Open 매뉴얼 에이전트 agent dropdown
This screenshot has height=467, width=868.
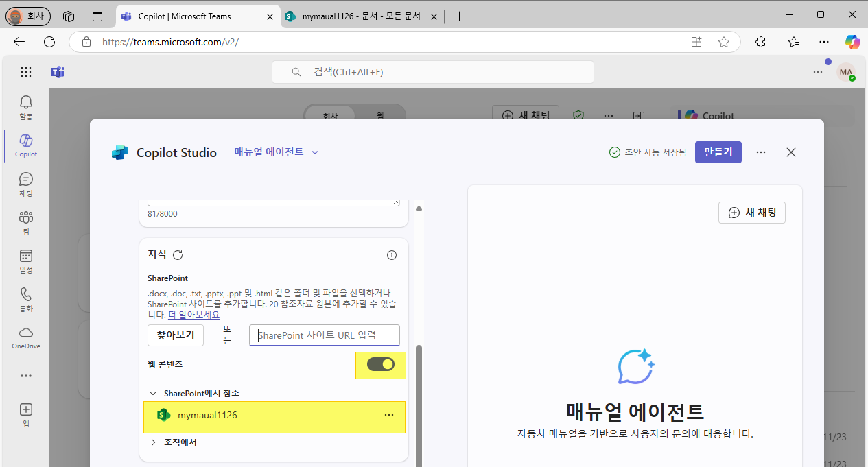point(277,152)
